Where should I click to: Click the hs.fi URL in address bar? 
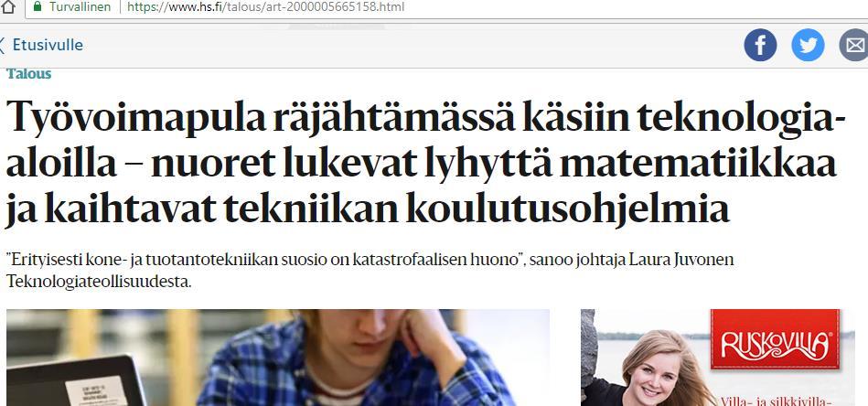coord(266,7)
